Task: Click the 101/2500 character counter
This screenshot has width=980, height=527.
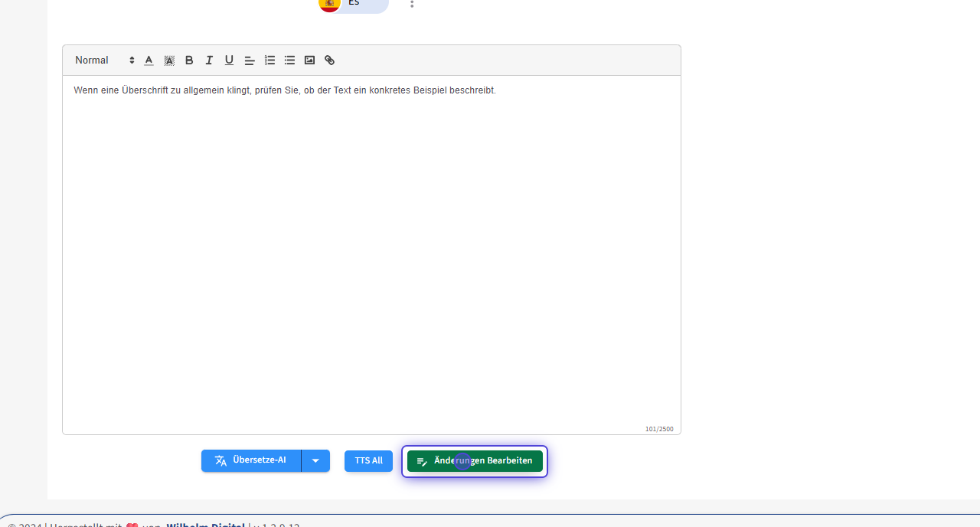Action: [658, 429]
